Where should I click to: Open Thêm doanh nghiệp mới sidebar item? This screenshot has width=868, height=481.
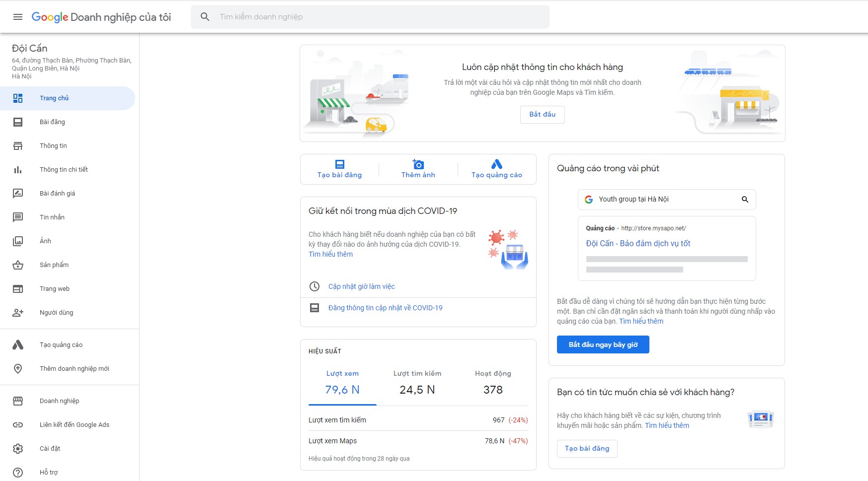point(68,369)
